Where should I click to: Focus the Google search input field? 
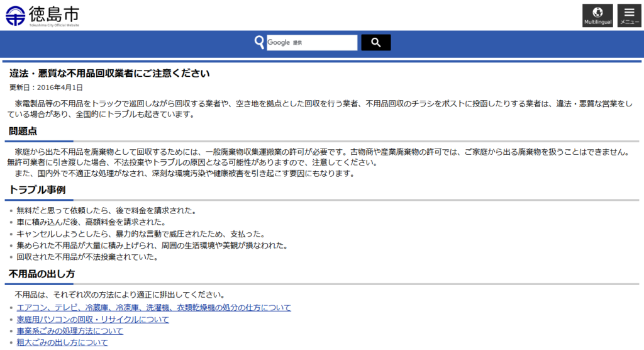point(312,43)
